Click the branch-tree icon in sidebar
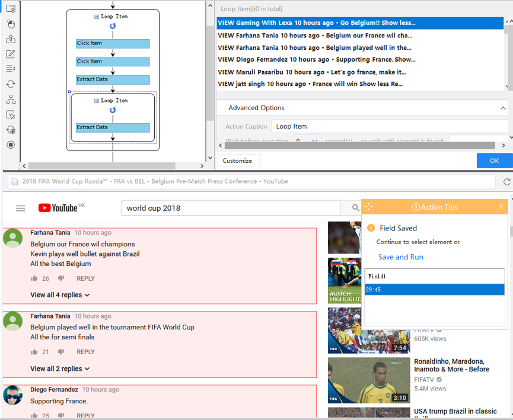Viewport: 513px width, 420px height. [11, 99]
